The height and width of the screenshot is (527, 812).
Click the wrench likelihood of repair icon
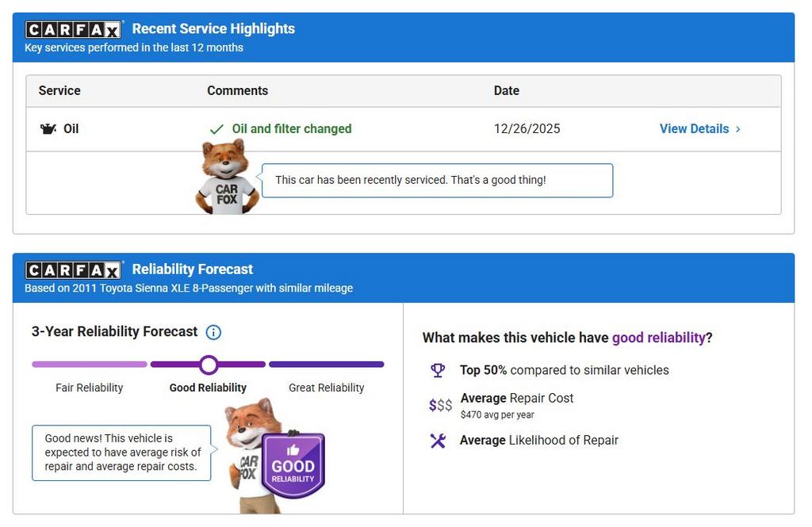point(438,441)
